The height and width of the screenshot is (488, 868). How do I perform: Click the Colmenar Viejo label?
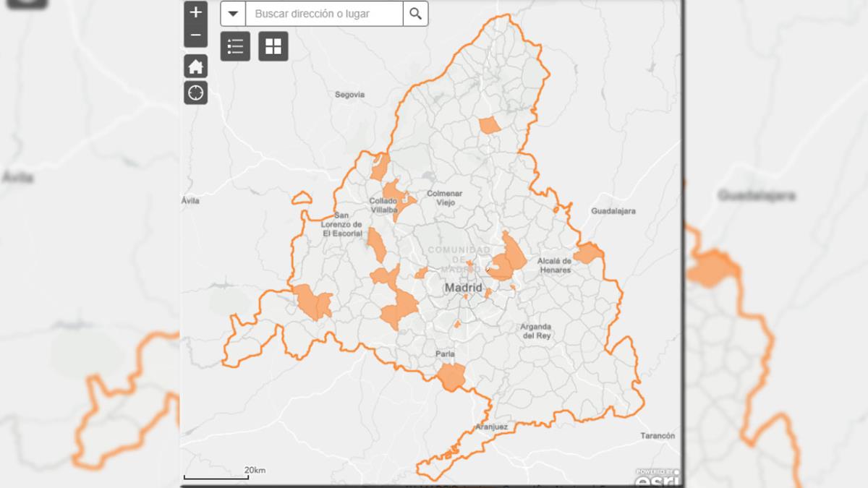(x=444, y=198)
